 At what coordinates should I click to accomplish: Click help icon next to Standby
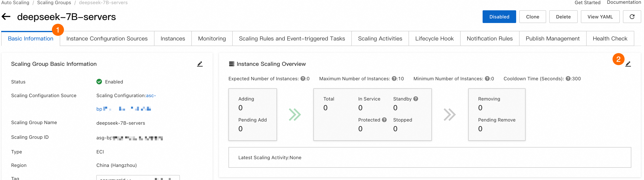[x=416, y=99]
